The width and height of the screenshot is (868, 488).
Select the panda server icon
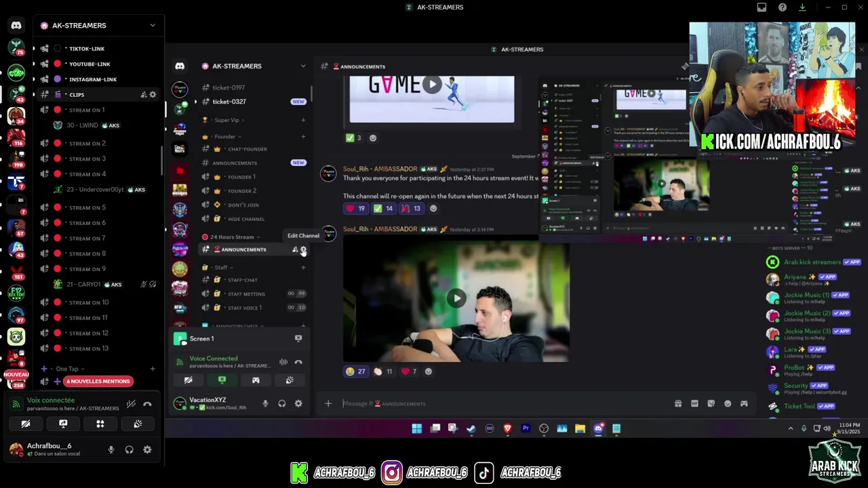pos(16,337)
